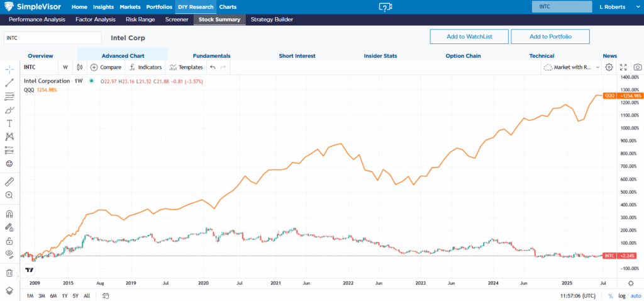Open the Home menu

click(x=79, y=7)
